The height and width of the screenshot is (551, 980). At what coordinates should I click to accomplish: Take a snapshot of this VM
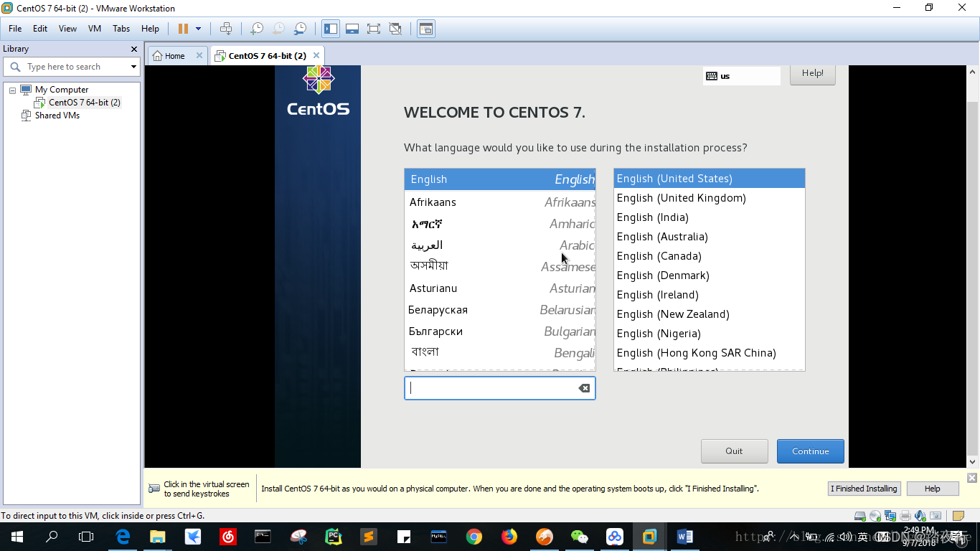pyautogui.click(x=257, y=29)
